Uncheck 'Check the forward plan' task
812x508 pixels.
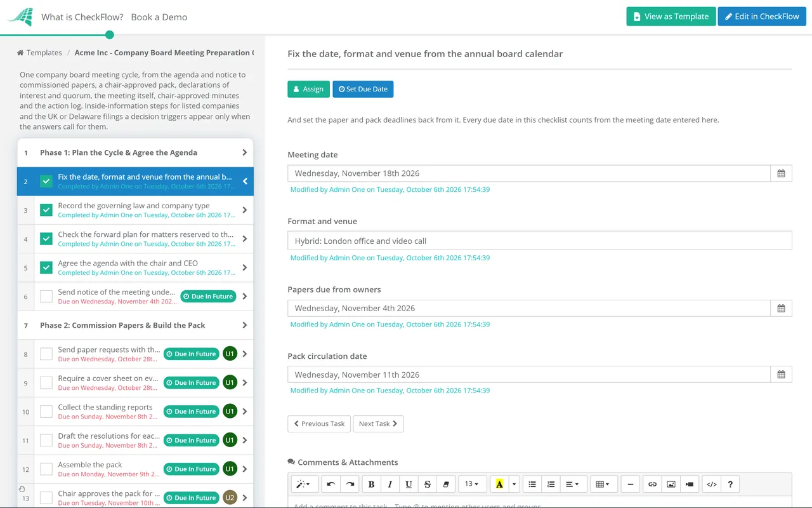pyautogui.click(x=46, y=239)
